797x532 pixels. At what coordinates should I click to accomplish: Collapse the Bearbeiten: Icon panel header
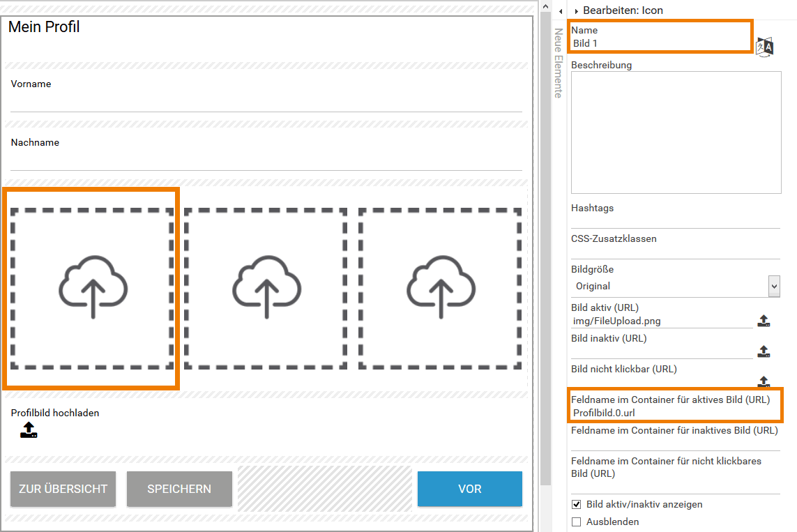(x=577, y=11)
